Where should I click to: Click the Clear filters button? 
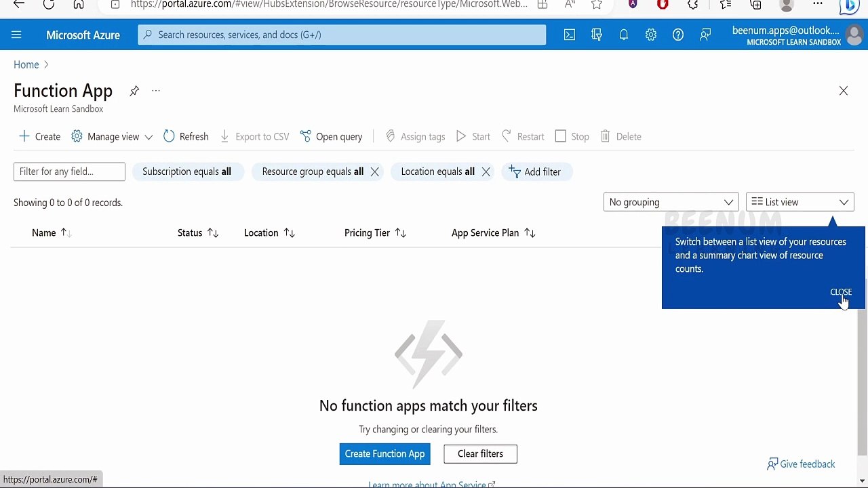[x=480, y=454]
